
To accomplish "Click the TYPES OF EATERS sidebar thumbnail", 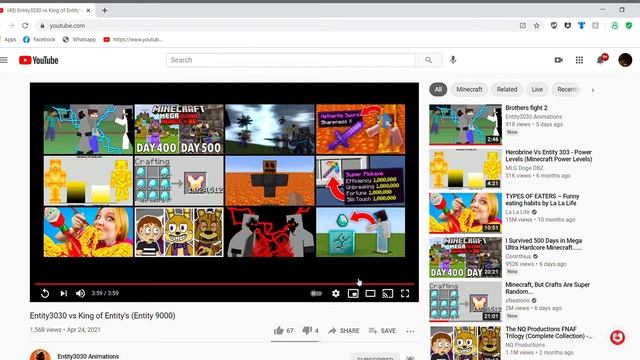I will point(465,213).
